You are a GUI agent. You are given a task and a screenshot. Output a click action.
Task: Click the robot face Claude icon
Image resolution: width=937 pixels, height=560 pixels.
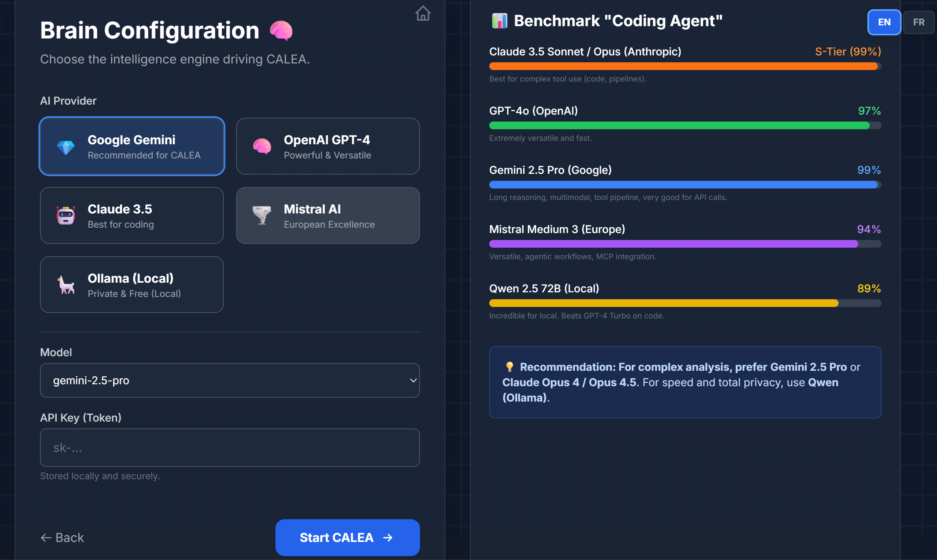66,215
